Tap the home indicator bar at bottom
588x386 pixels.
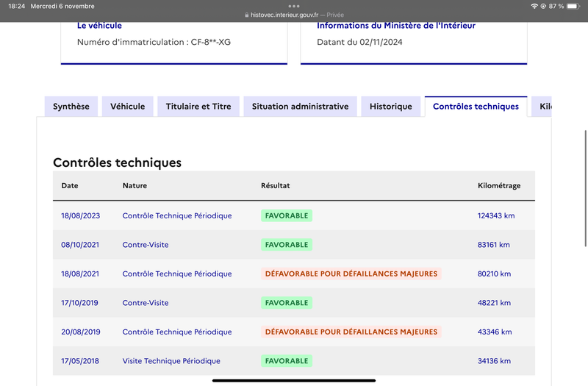click(x=294, y=380)
